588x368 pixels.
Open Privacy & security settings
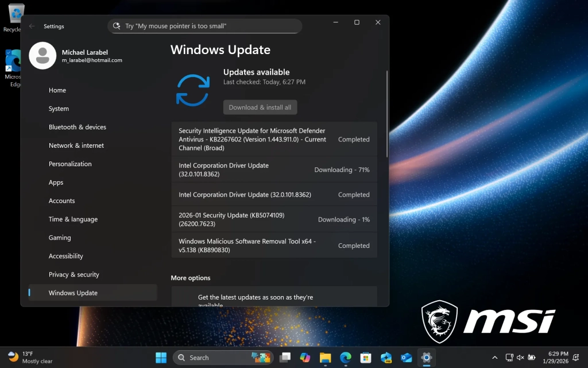(74, 274)
